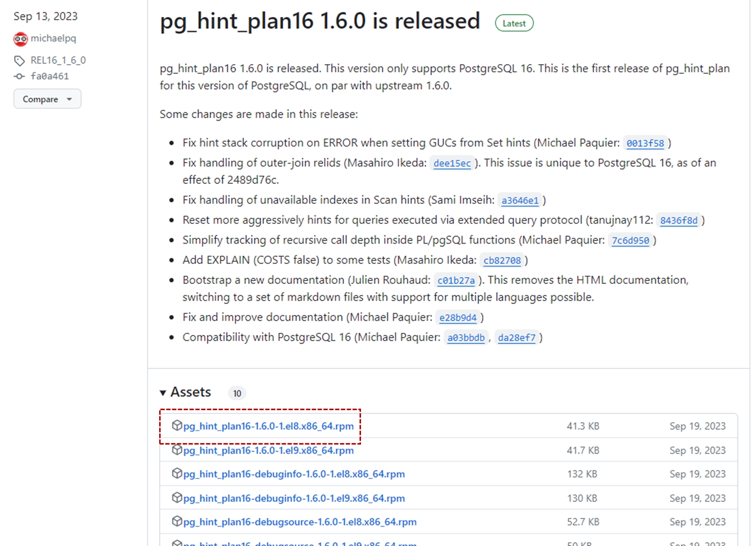Screen dimensions: 756x546
Task: Click Sep 19, 2023 date in debuginfo el9 row
Action: coord(697,498)
